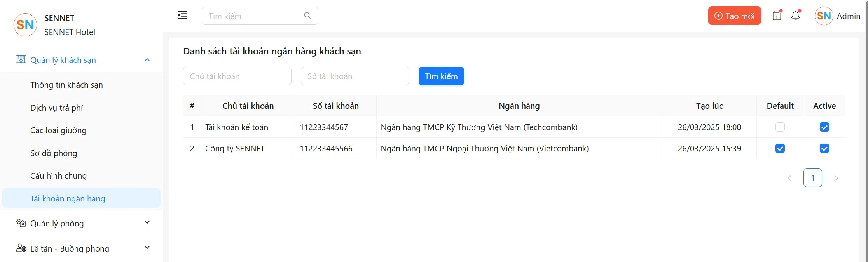Viewport: 868px width, 262px height.
Task: Click the blue Tìm kiếm button
Action: point(441,76)
